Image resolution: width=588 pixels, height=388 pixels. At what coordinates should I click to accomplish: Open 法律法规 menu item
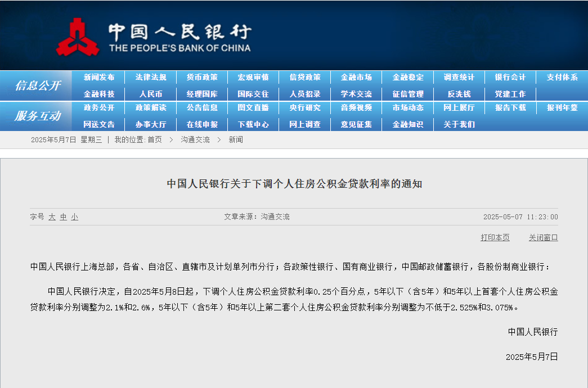coord(151,77)
